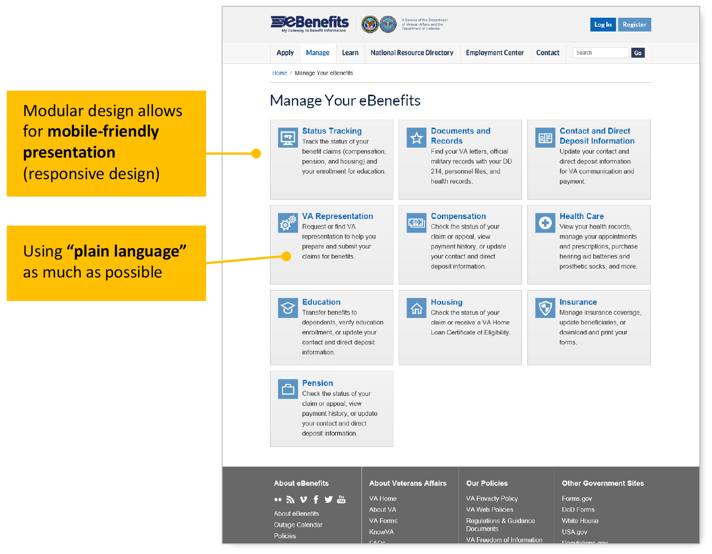Click the Insurance shield icon
The height and width of the screenshot is (554, 712).
[x=545, y=309]
